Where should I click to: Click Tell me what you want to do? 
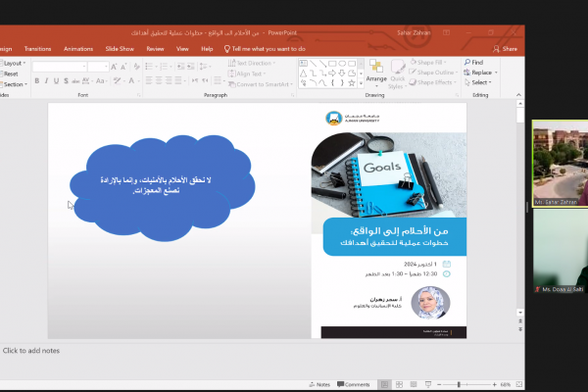(x=267, y=47)
